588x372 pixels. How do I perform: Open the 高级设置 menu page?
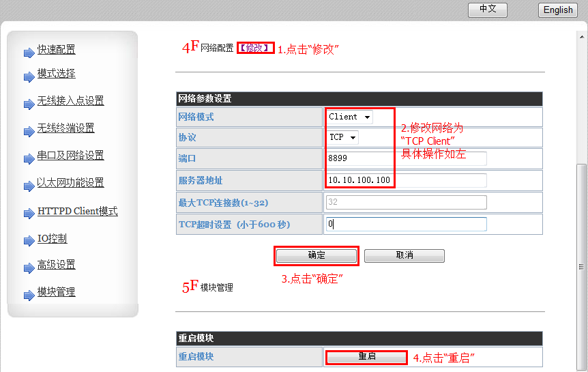click(x=56, y=265)
